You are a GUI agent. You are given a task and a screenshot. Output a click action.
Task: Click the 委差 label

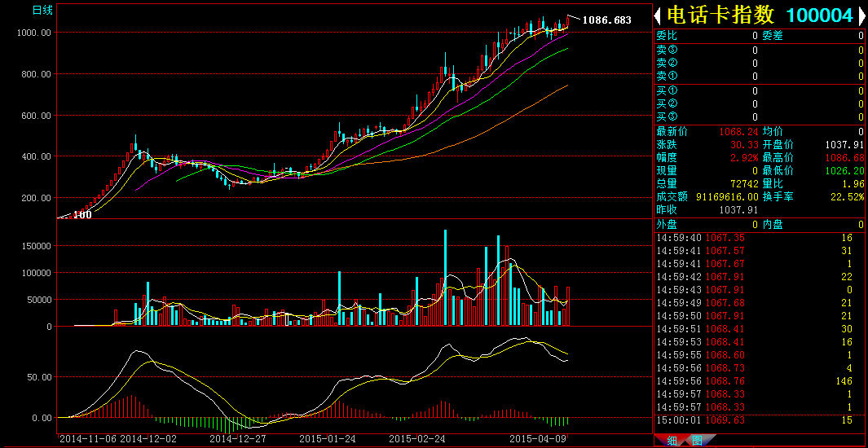pos(772,36)
